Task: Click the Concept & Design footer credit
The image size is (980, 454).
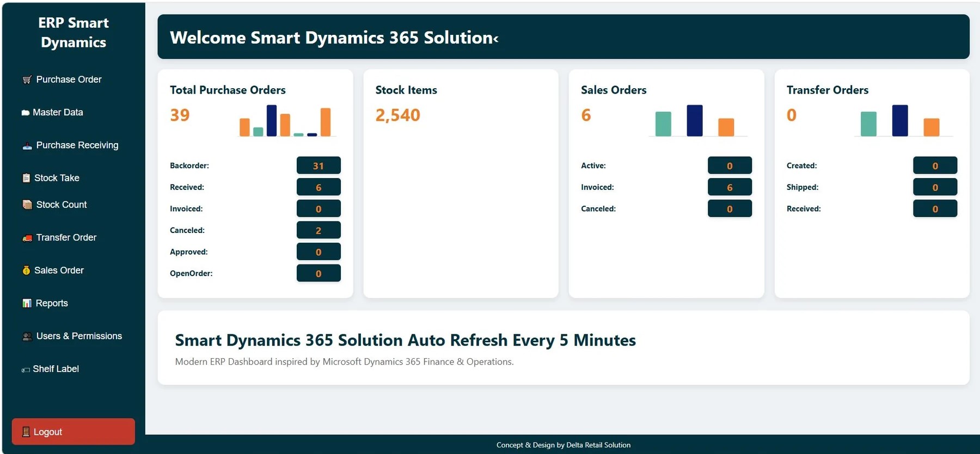Action: click(x=563, y=445)
